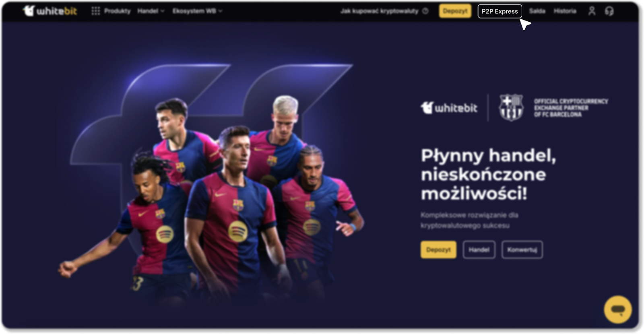Open Jak kupować kryptowaluty link
The width and height of the screenshot is (644, 334).
coord(379,11)
